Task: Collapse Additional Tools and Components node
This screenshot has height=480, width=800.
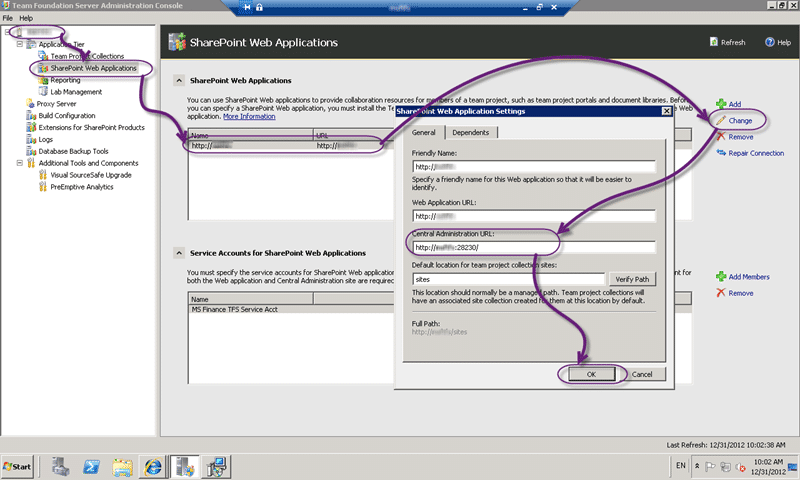Action: point(20,163)
